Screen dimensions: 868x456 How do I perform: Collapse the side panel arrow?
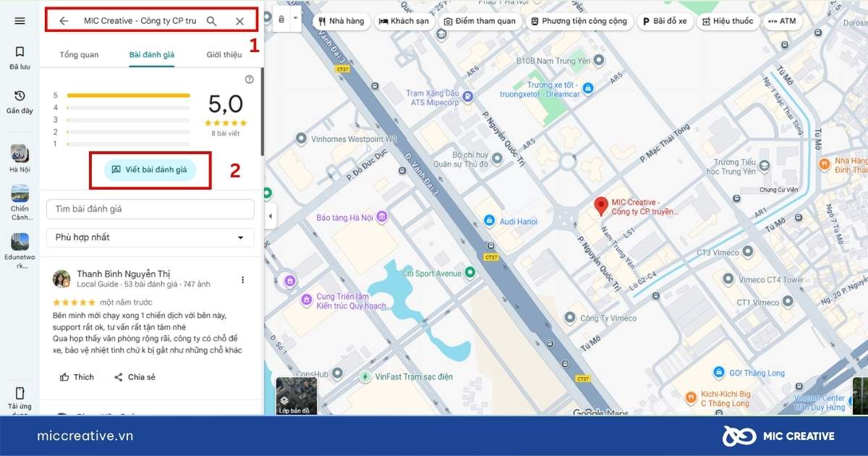pyautogui.click(x=270, y=216)
